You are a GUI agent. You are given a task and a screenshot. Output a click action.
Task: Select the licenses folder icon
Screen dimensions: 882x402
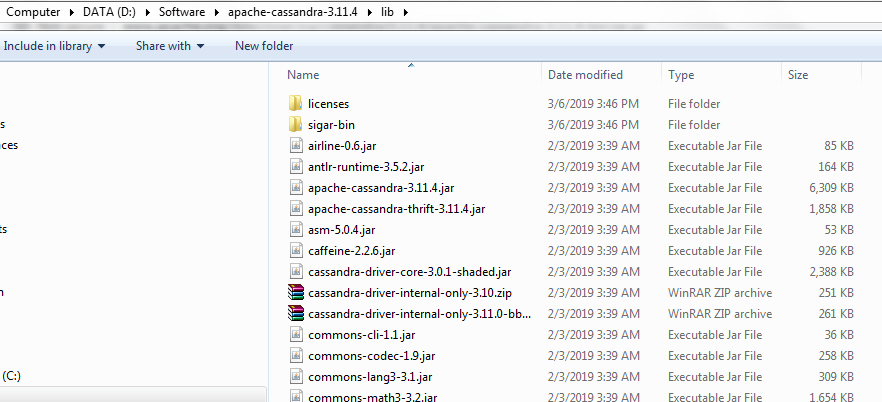296,103
